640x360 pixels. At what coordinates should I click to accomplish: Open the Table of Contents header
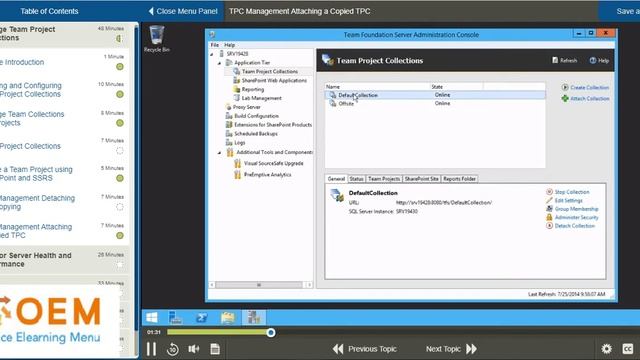49,11
